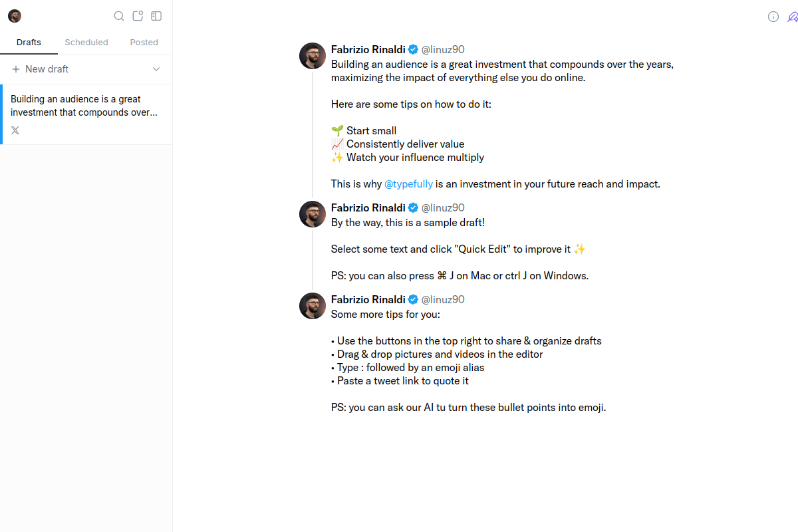Click the purple AI quill icon
This screenshot has width=798, height=532.
pos(792,17)
